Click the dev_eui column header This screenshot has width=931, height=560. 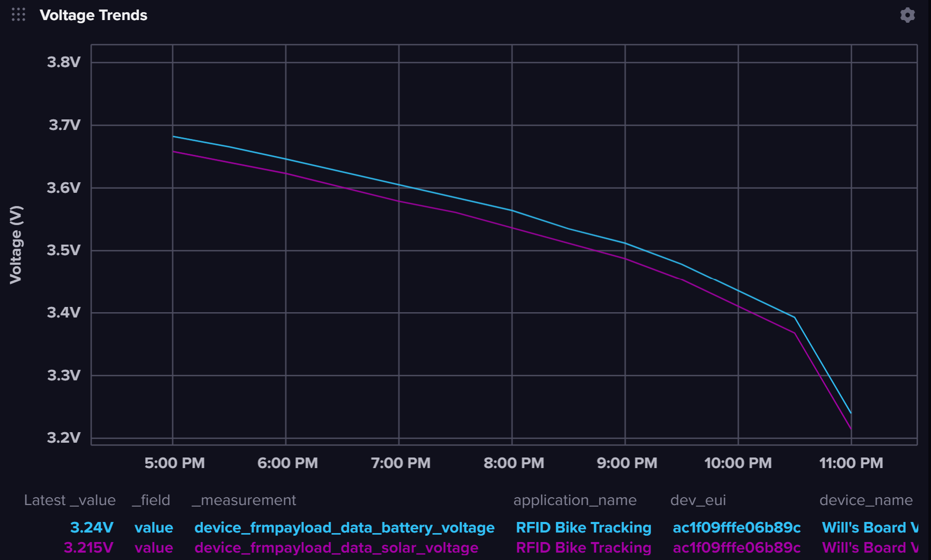point(698,500)
